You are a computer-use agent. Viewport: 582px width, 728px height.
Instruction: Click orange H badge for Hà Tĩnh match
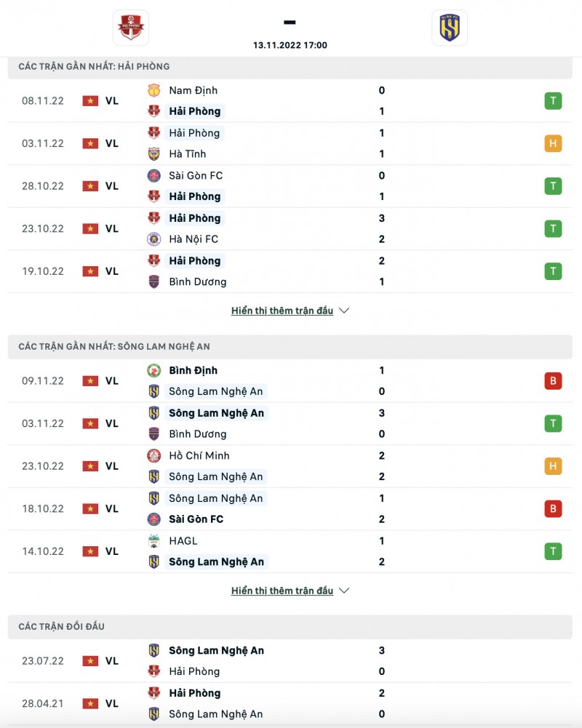[x=553, y=143]
